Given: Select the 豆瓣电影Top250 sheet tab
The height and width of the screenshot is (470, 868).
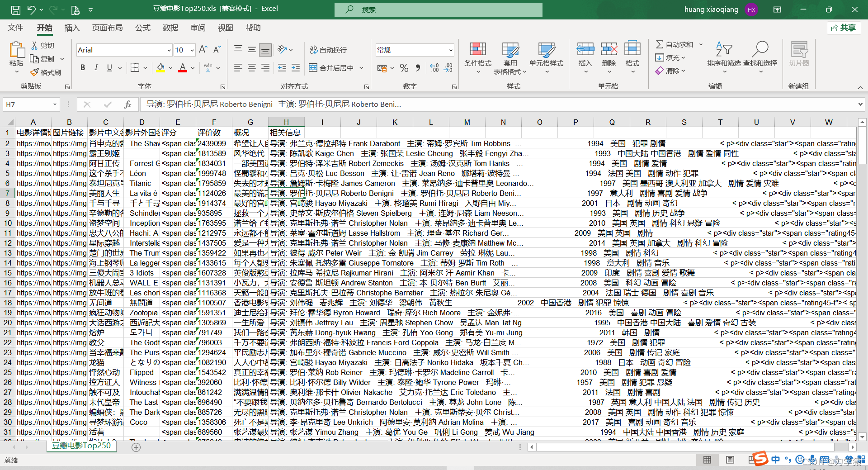Looking at the screenshot, I should point(81,446).
